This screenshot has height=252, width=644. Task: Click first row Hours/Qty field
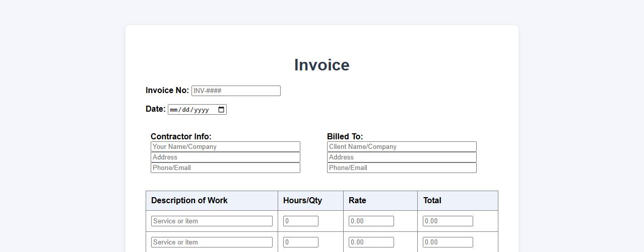pyautogui.click(x=301, y=221)
